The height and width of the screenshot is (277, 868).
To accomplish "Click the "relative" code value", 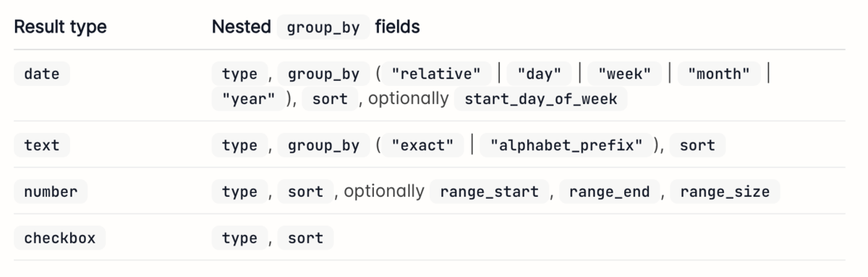I will (435, 74).
